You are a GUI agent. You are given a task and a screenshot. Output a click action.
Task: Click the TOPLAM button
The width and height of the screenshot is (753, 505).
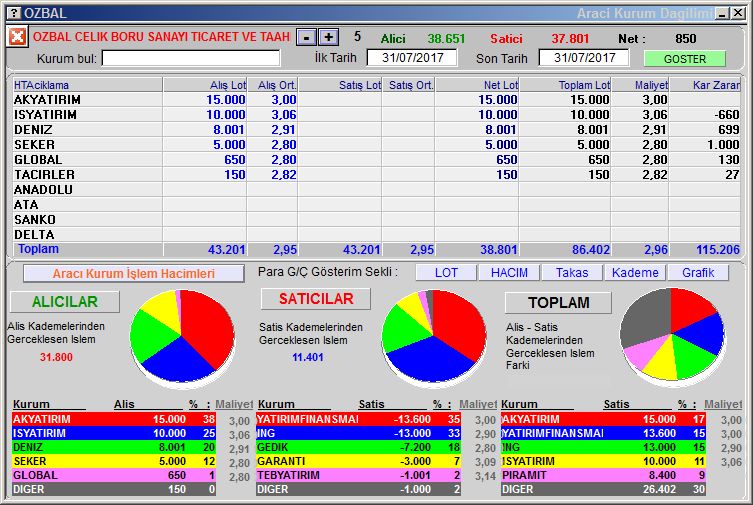click(x=559, y=302)
